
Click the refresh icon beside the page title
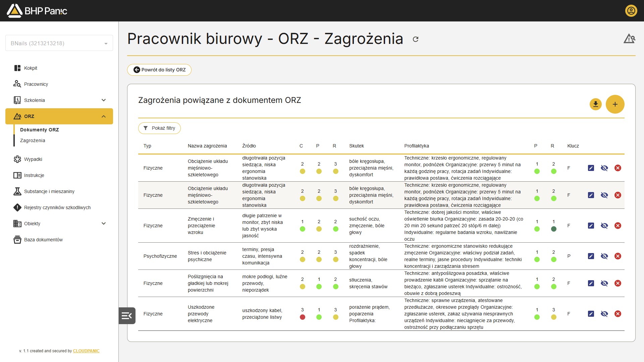coord(416,39)
